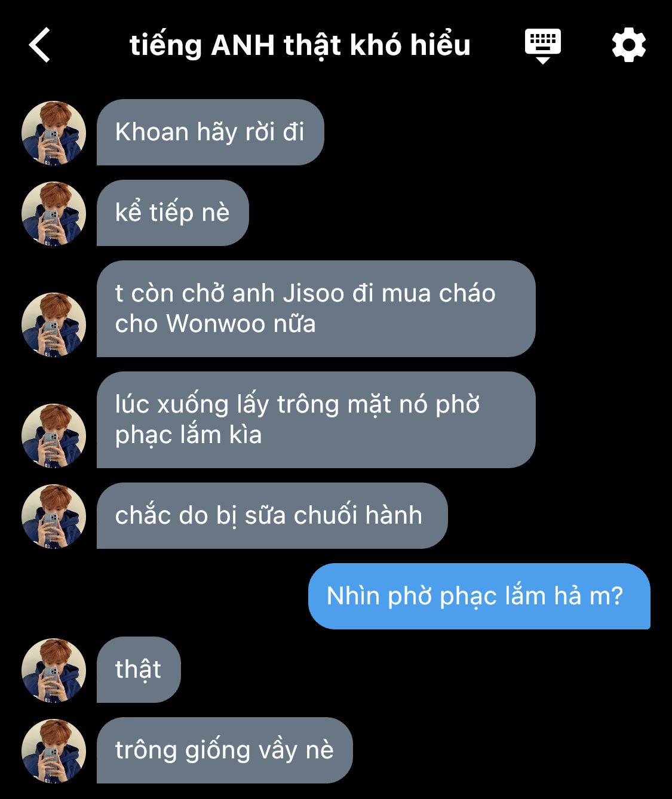Tap avatar beside 'kể tiếp nè' message
672x799 pixels.
54,213
